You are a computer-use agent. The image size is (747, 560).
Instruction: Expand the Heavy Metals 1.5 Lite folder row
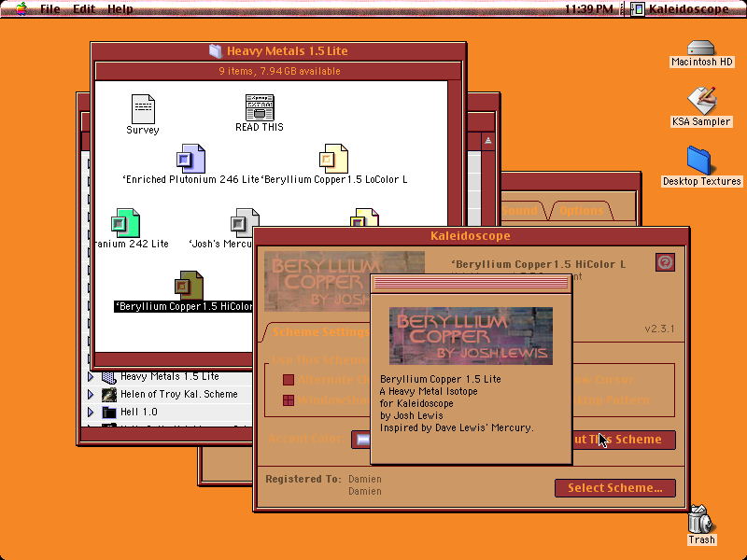(x=91, y=377)
